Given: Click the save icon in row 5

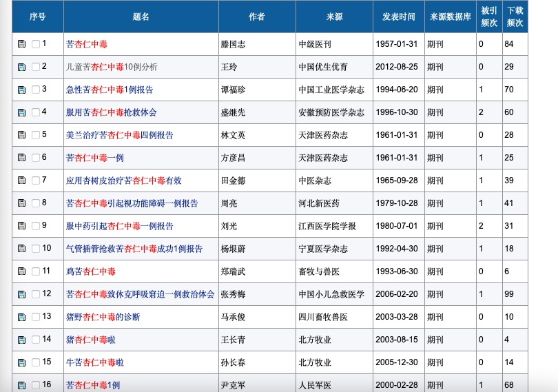Looking at the screenshot, I should click(22, 134).
